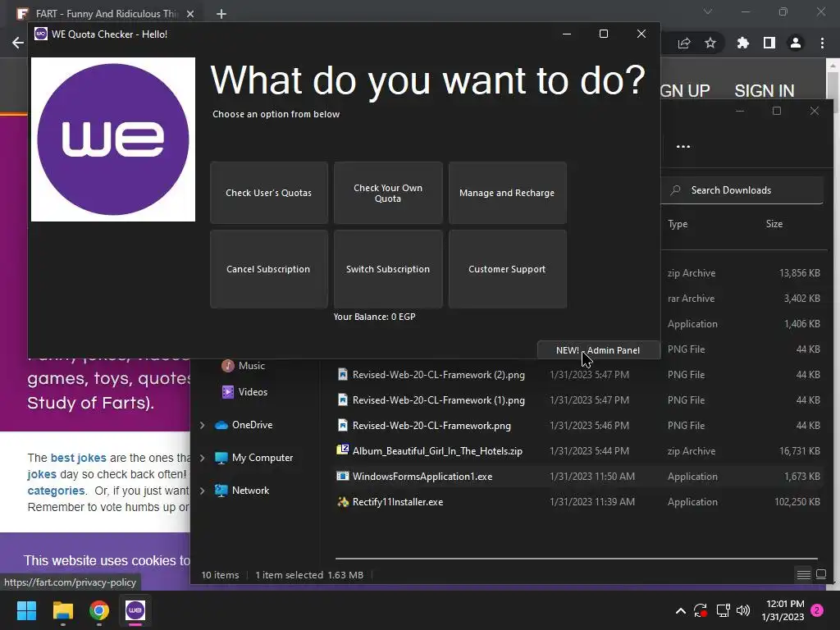Click WindowsFormsApplication1.exe file icon
The height and width of the screenshot is (630, 840).
tap(343, 477)
